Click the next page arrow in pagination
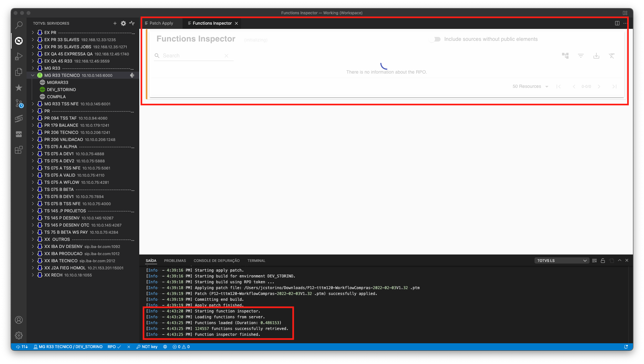 599,86
